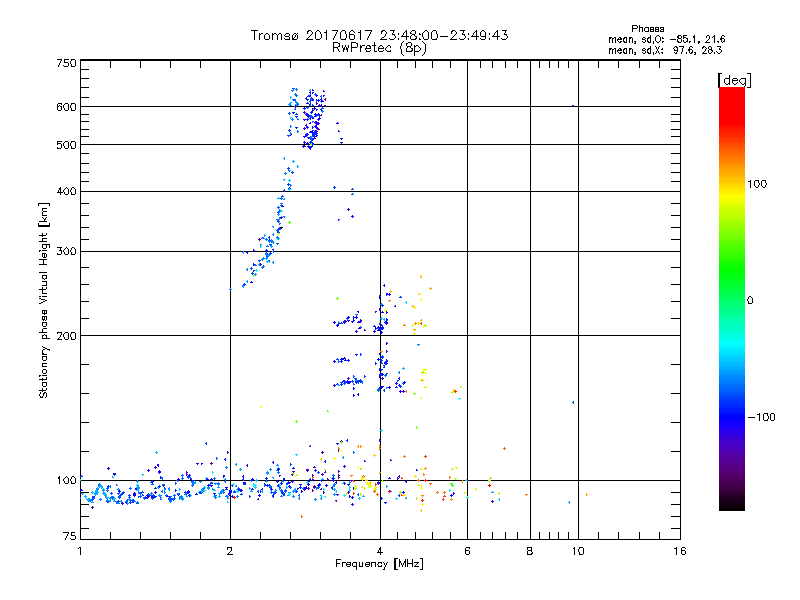The width and height of the screenshot is (800, 600).
Task: Click the colorbar '100' tick label
Action: point(757,184)
